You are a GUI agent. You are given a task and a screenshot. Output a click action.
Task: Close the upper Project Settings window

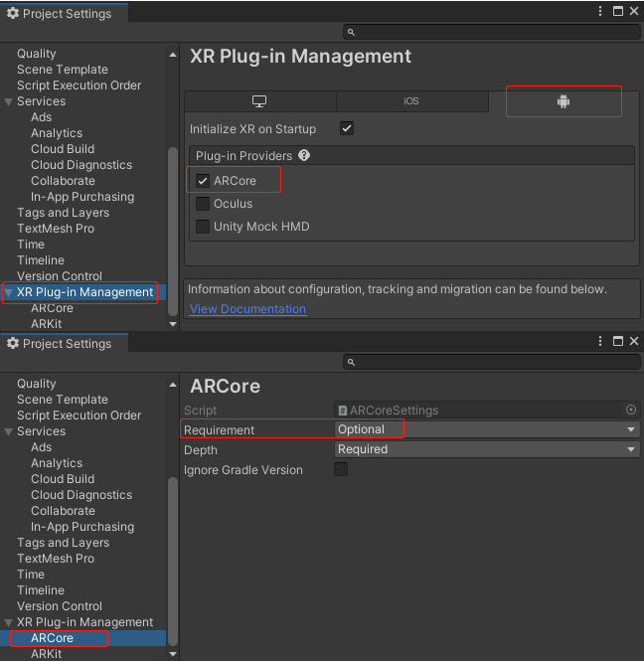634,11
